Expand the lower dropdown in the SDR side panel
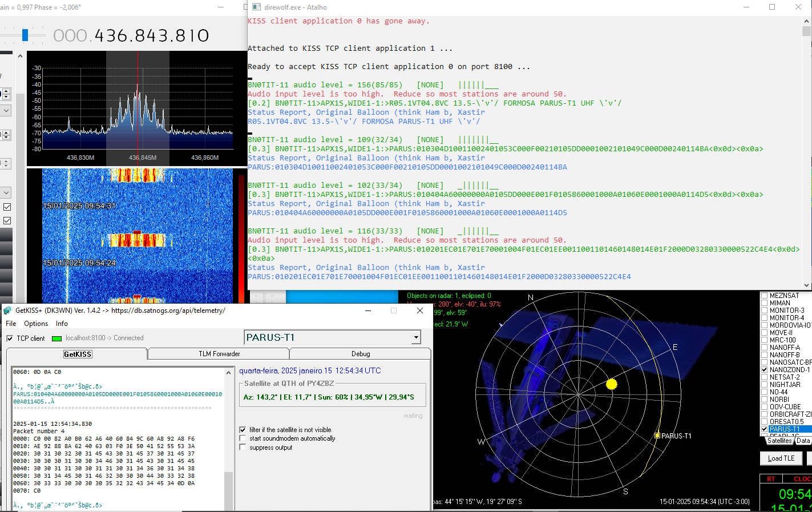812x512 pixels. (6, 193)
